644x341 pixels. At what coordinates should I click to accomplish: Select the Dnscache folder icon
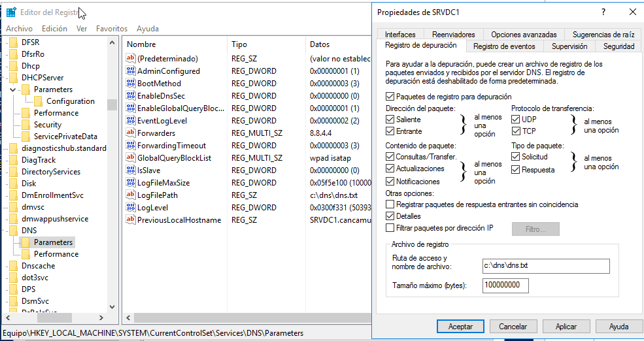(14, 266)
